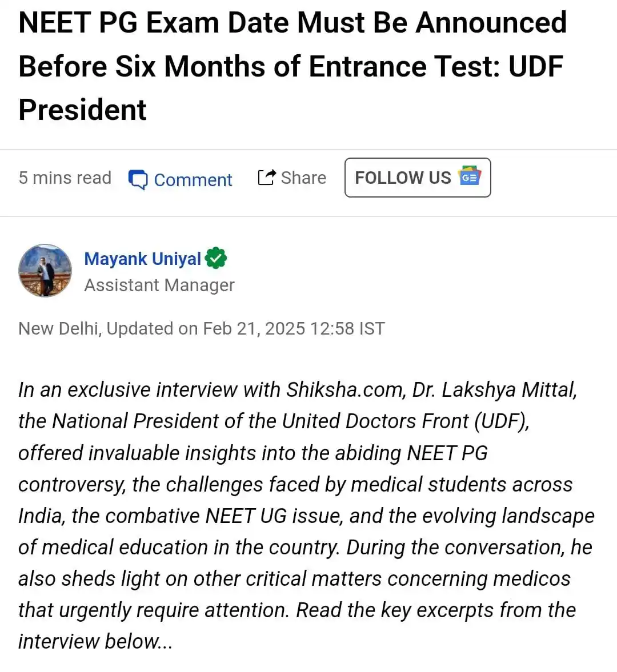617x672 pixels.
Task: Click the '5 mins read' label
Action: (x=65, y=178)
